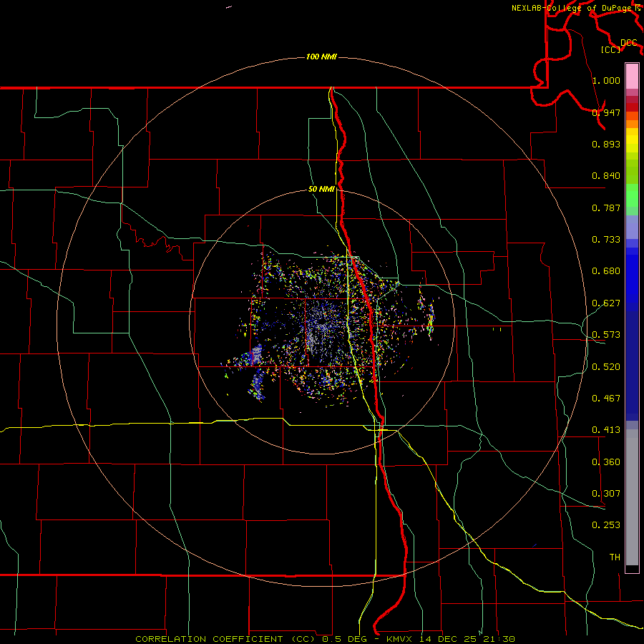Click the DCC [CC] legend title

(x=618, y=46)
